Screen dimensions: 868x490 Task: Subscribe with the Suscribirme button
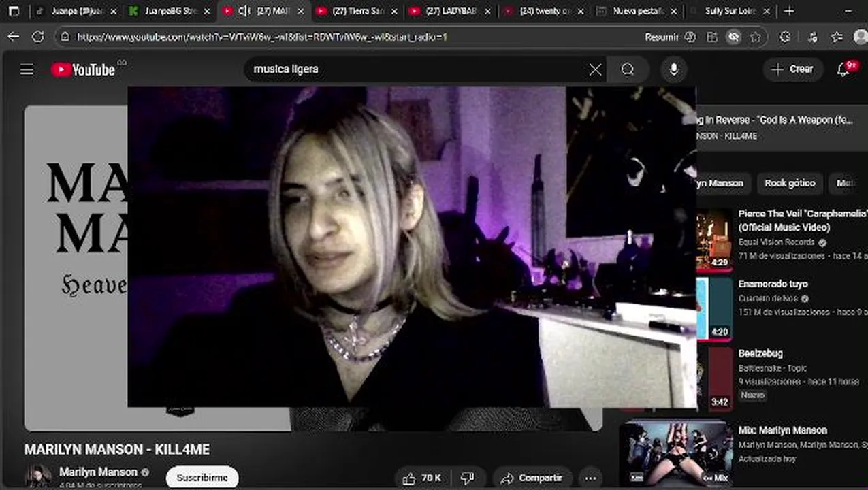tap(202, 478)
